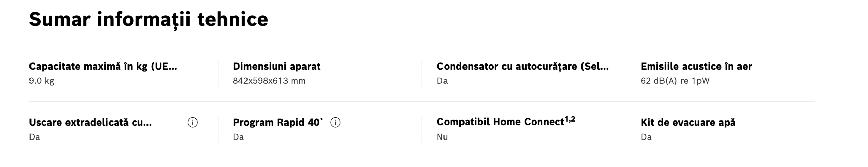Image resolution: width=868 pixels, height=167 pixels.
Task: Click the 842x598x613 mm dimensions value
Action: [x=269, y=81]
